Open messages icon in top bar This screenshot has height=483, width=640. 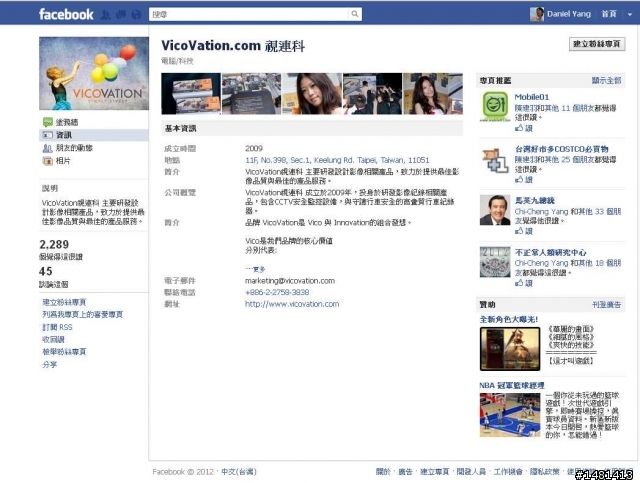click(121, 15)
